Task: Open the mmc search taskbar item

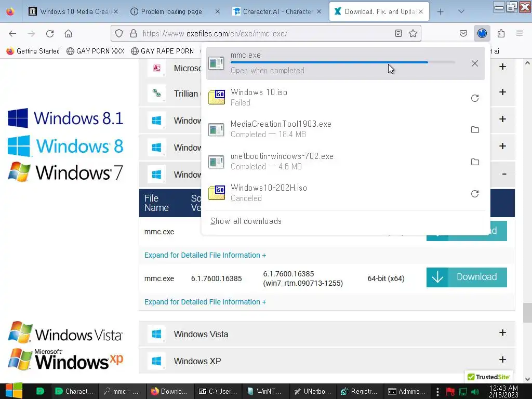Action: [x=122, y=391]
